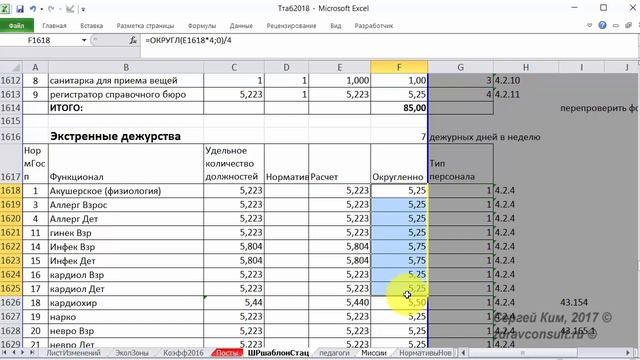The image size is (640, 360).
Task: Open the Рецензирование ribbon tab
Action: coord(291,26)
